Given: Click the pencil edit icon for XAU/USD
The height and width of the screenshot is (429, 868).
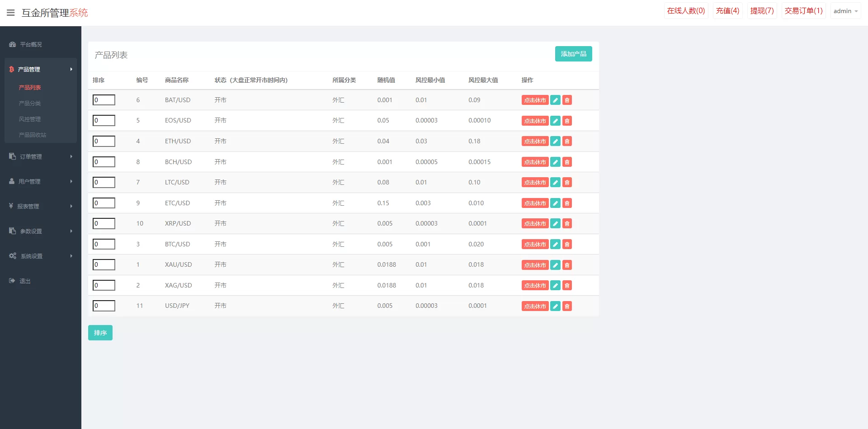Looking at the screenshot, I should pos(555,265).
